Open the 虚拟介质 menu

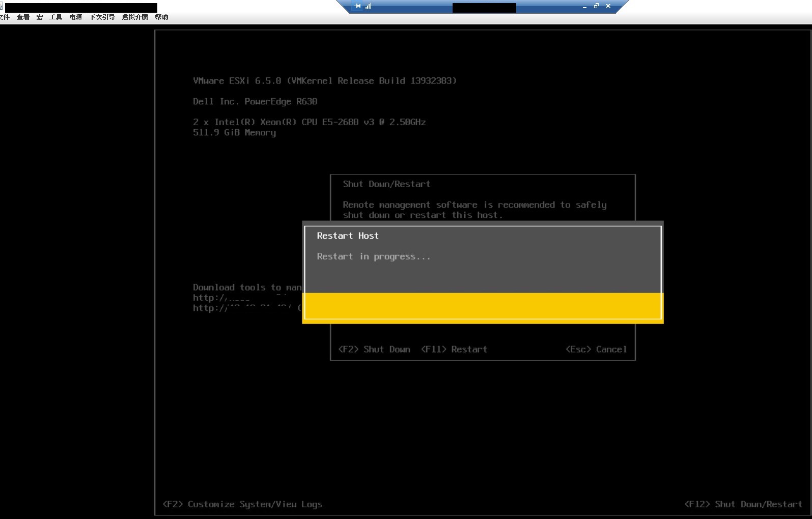[x=135, y=17]
